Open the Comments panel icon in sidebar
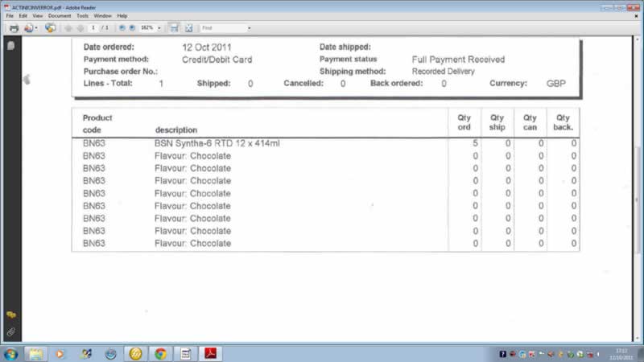Viewport: 644px width, 362px height. coord(10,315)
